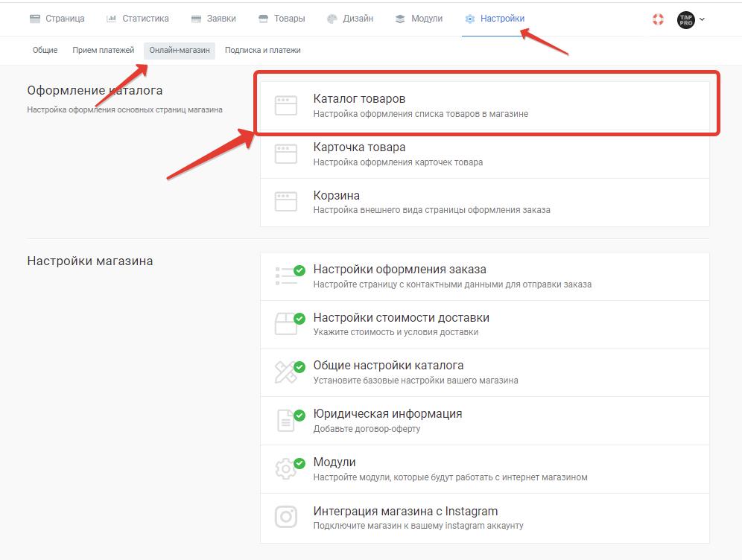This screenshot has width=742, height=560.
Task: Click the delivery cost box icon
Action: pyautogui.click(x=286, y=324)
